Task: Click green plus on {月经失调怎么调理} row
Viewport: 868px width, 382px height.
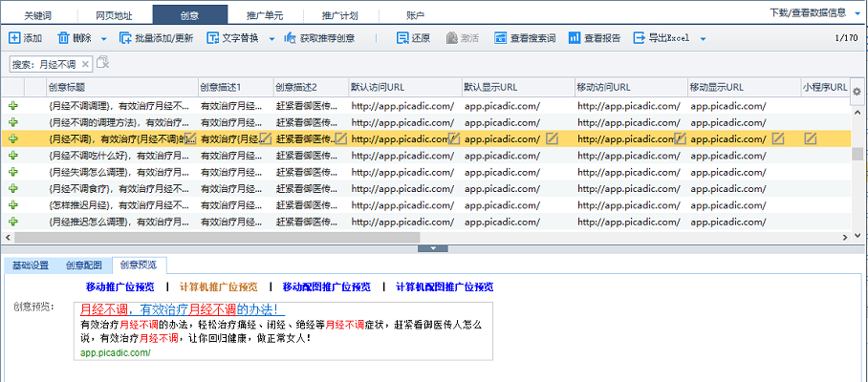Action: tap(13, 172)
